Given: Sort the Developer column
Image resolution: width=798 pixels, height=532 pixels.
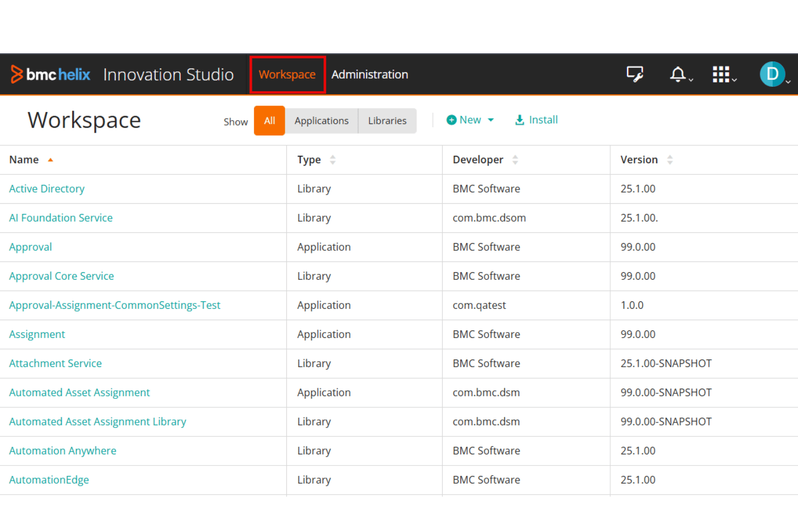Looking at the screenshot, I should (515, 160).
